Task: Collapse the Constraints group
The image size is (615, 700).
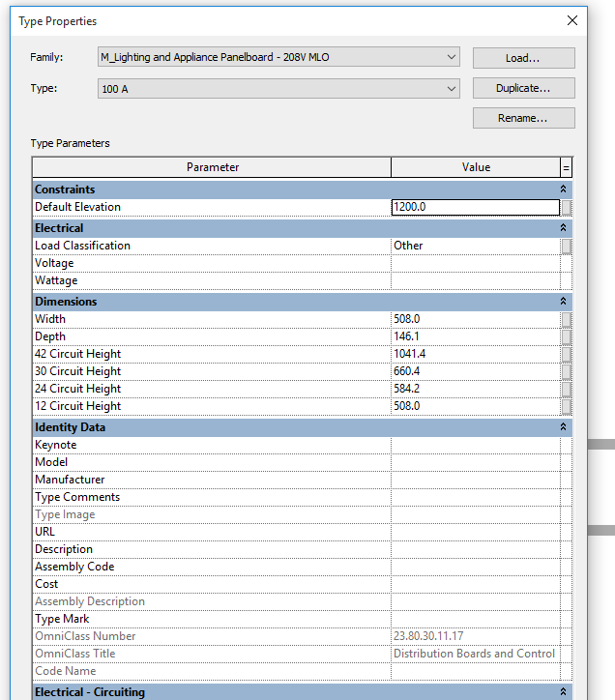Action: click(563, 190)
